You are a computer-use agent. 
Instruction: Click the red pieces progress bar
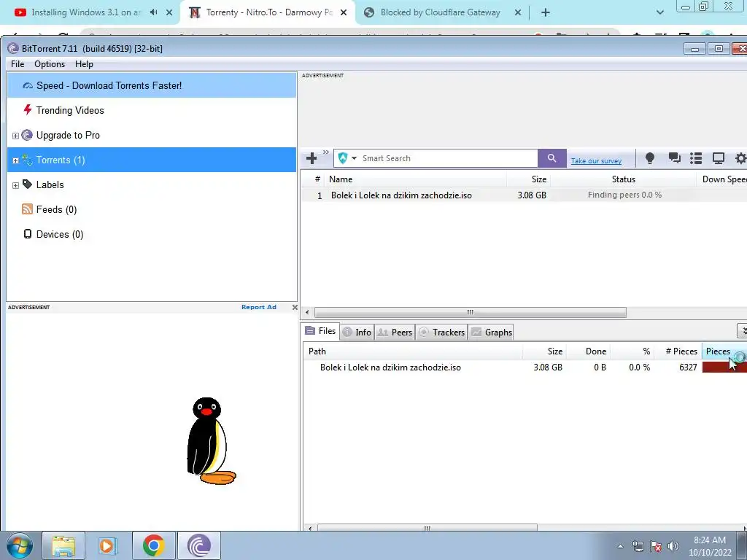[x=724, y=367]
